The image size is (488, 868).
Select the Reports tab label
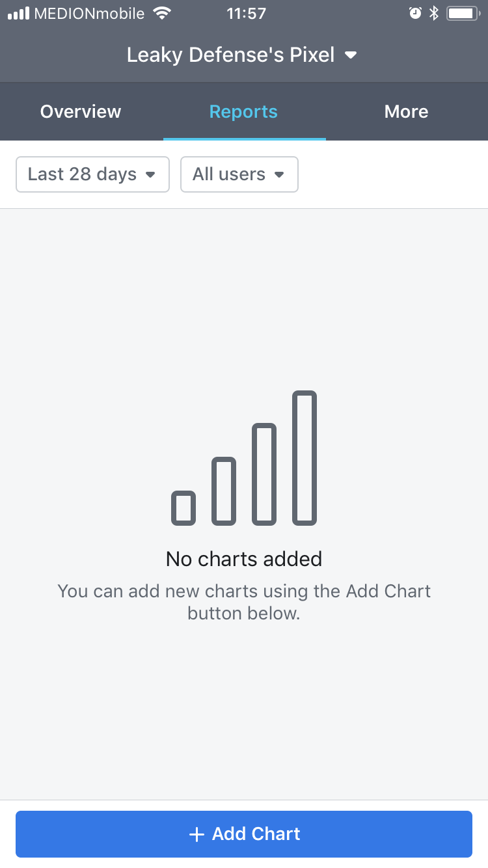tap(243, 111)
